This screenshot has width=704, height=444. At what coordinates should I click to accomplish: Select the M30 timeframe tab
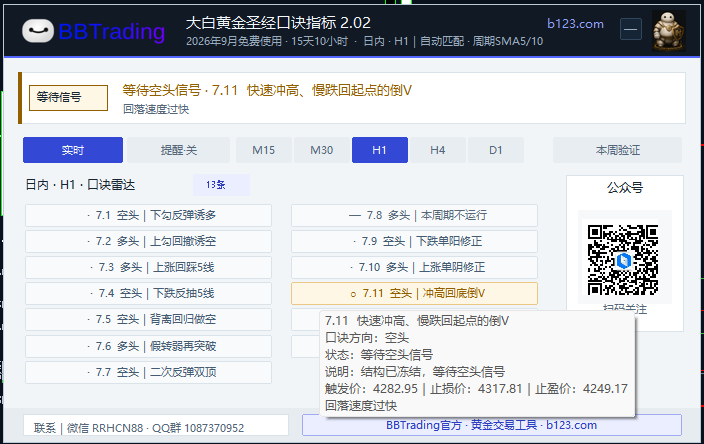(321, 150)
